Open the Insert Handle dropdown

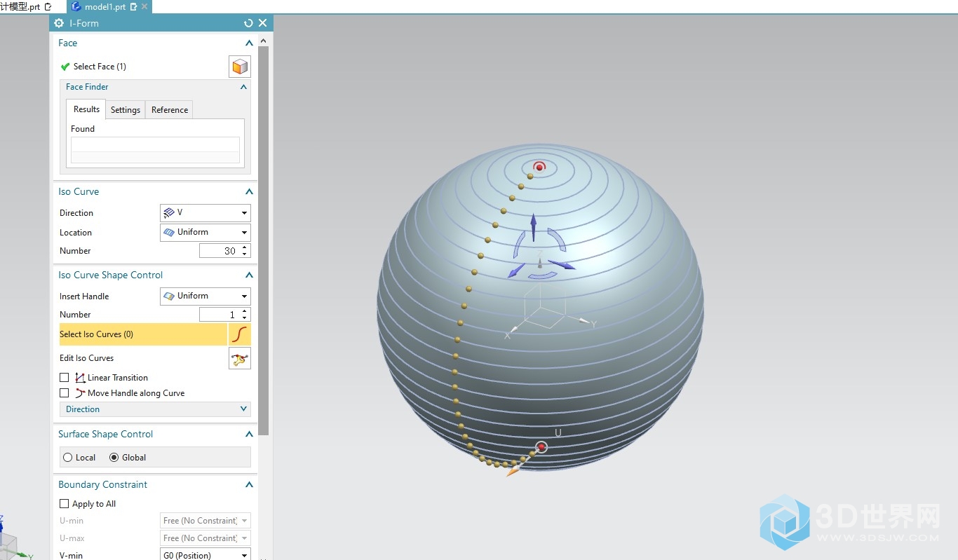pyautogui.click(x=205, y=296)
